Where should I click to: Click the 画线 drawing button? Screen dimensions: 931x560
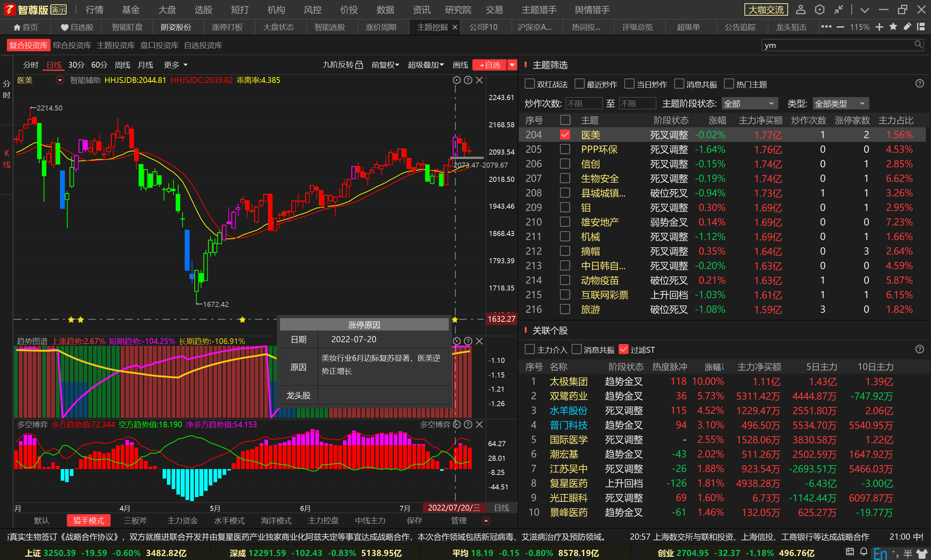(x=460, y=65)
